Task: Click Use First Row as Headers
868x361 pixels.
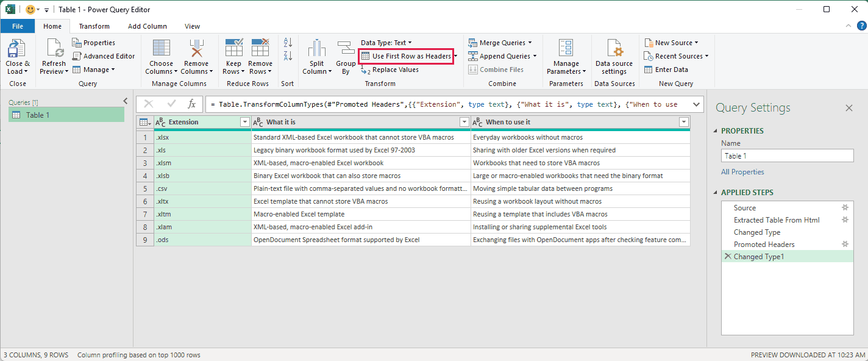Action: [406, 56]
